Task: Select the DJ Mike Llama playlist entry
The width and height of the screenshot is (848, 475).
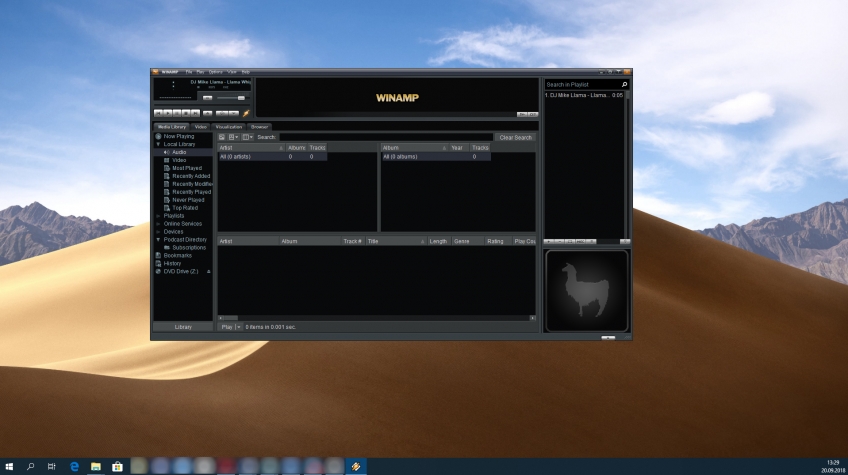Action: 584,95
